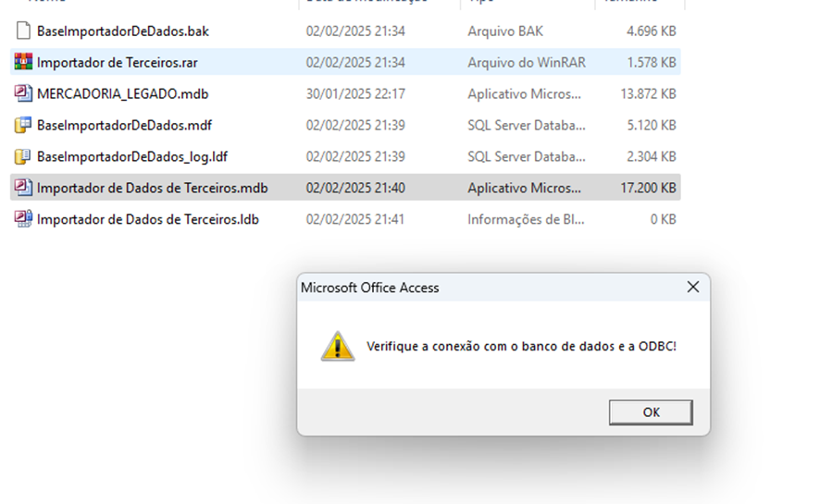Viewport: 820px width, 504px height.
Task: Click the BaseImportadorDeDados.bak blank file icon
Action: coord(23,31)
